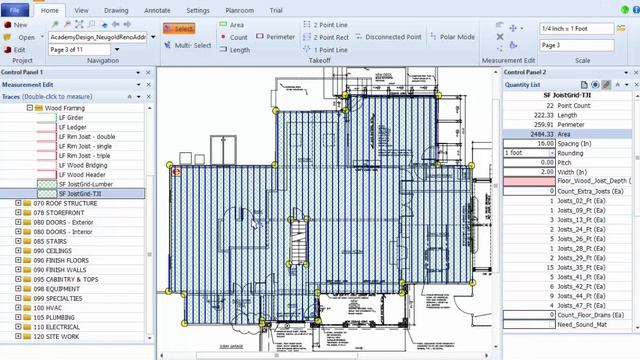Viewport: 640px width, 360px height.
Task: Toggle Polar Mode
Action: coord(452,37)
